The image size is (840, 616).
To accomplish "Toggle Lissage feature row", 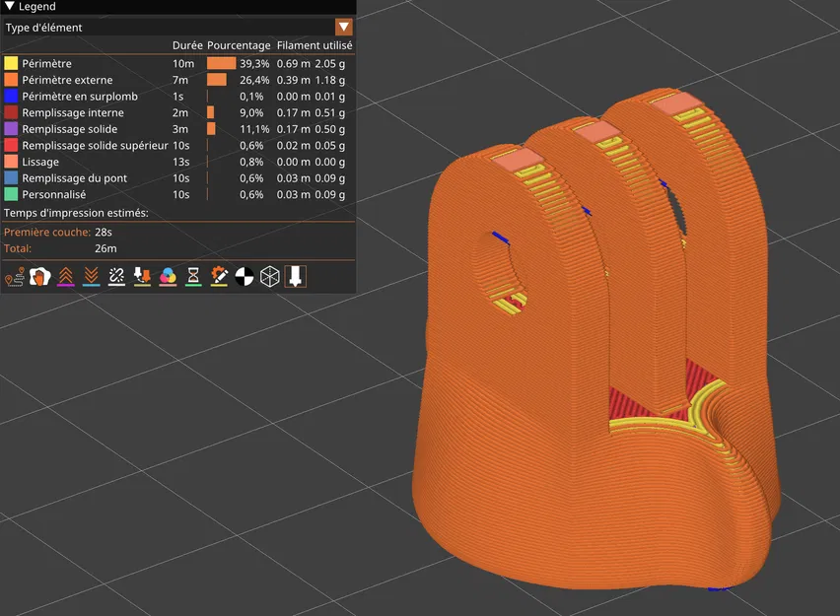I will (x=177, y=162).
